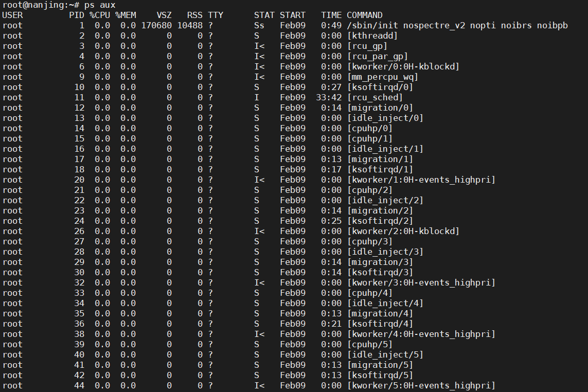Click the VSZ column header
Image resolution: width=588 pixels, height=392 pixels.
click(x=164, y=15)
